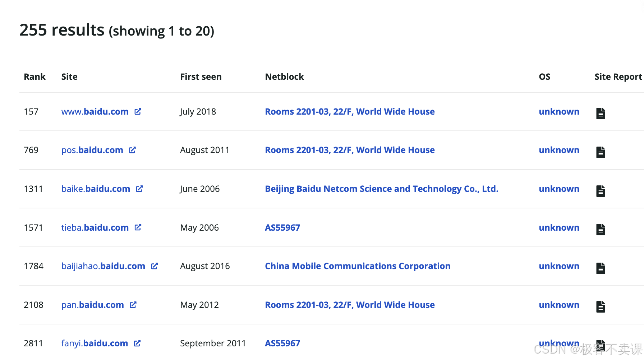Open the baijiahao.baidu.com site link
Screen dimensions: 644x360
[103, 266]
